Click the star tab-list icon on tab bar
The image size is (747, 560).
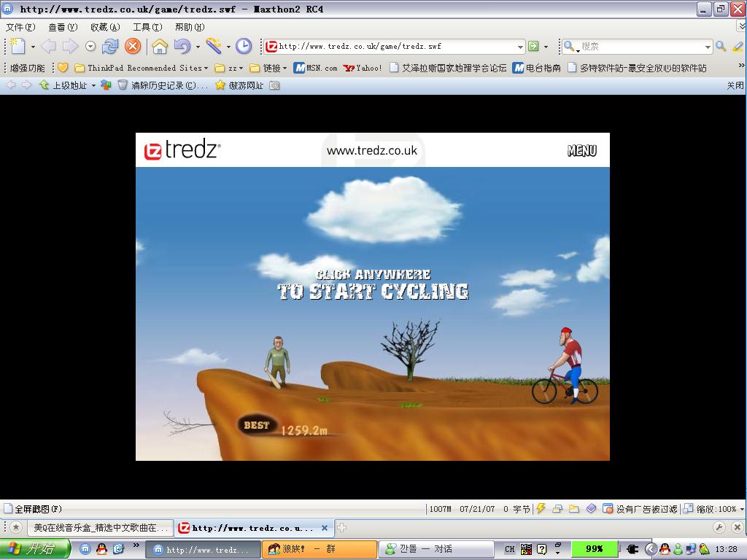pos(16,527)
